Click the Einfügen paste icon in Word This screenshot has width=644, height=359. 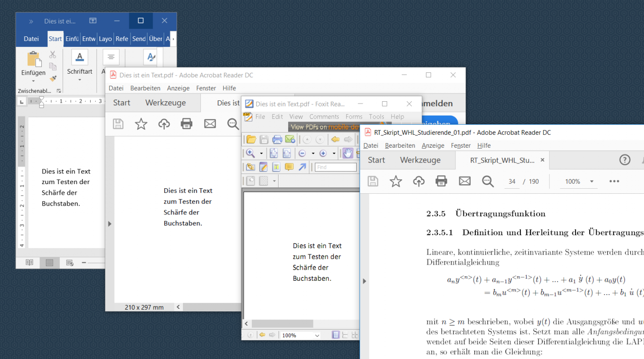tap(34, 59)
